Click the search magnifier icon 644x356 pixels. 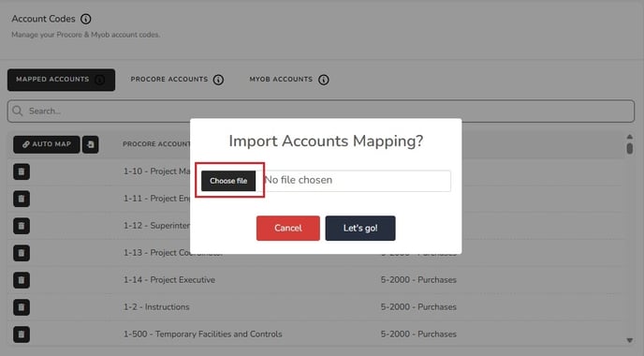click(18, 111)
